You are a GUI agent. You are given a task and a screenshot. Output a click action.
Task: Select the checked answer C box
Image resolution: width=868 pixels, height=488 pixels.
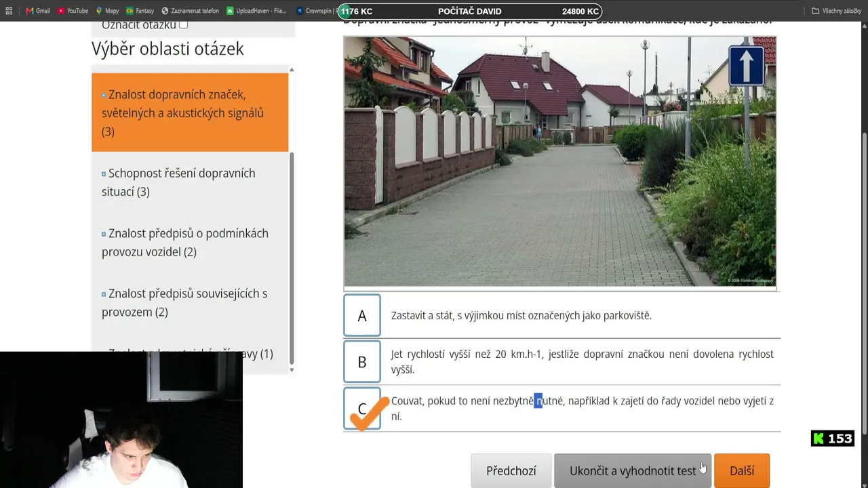coord(362,408)
